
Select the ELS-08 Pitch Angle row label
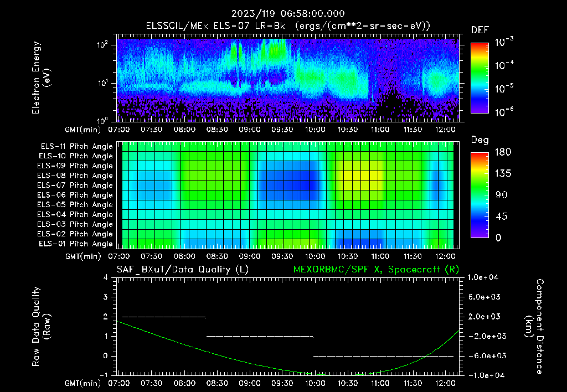point(75,176)
